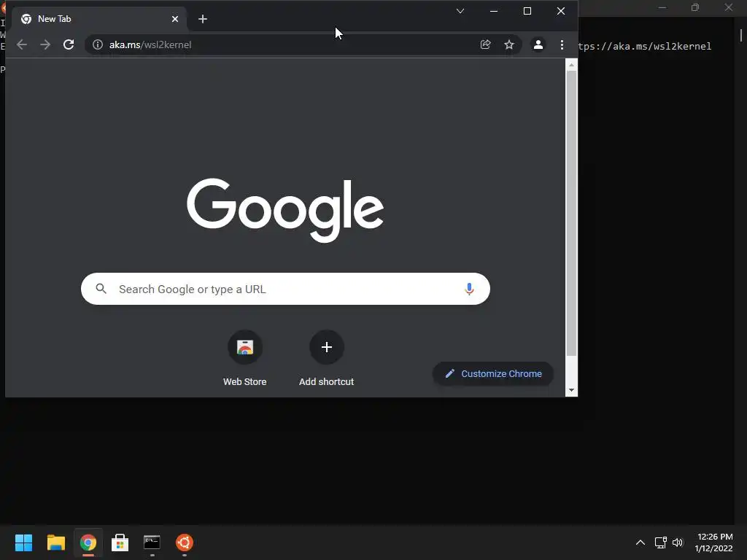Share this page icon in address bar
This screenshot has height=560, width=747.
(x=485, y=44)
